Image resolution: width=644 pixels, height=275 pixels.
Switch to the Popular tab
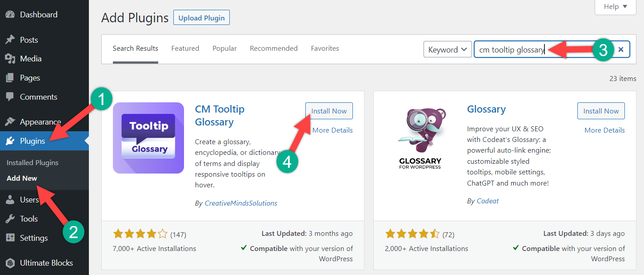coord(224,49)
